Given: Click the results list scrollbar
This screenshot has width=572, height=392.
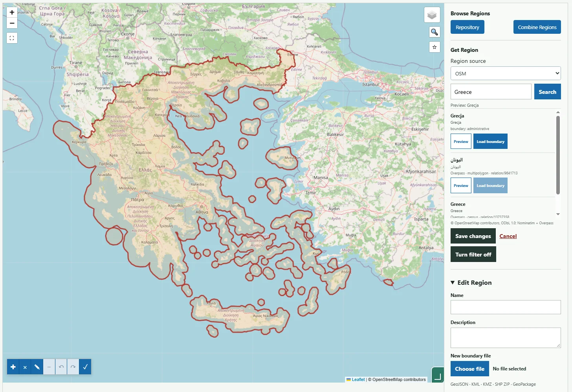Looking at the screenshot, I should 558,155.
